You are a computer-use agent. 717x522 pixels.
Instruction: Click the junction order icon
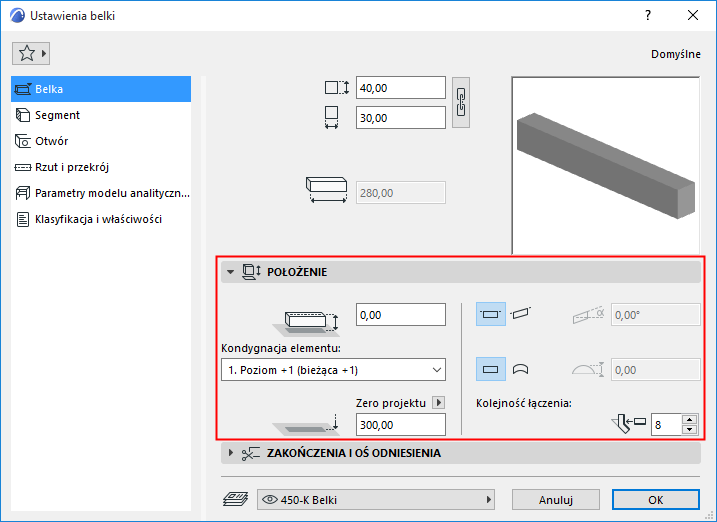[629, 423]
